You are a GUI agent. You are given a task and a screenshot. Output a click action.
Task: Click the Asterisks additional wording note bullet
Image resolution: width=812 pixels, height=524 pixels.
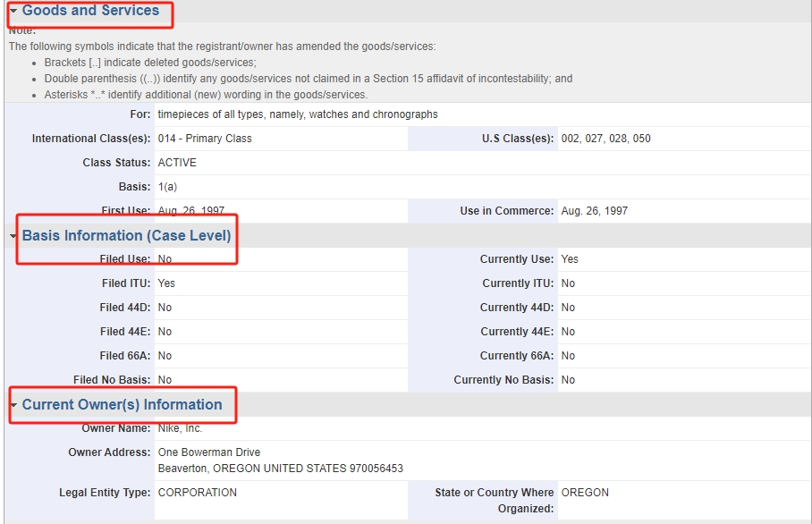click(206, 95)
